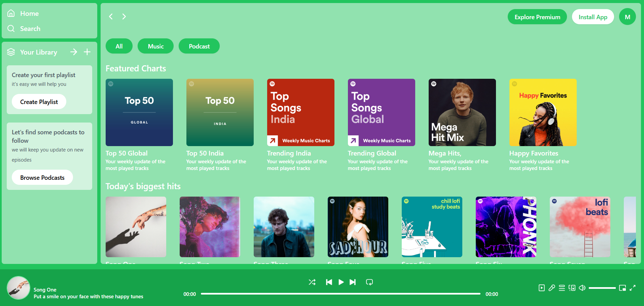Open the mini player icon

tap(622, 288)
